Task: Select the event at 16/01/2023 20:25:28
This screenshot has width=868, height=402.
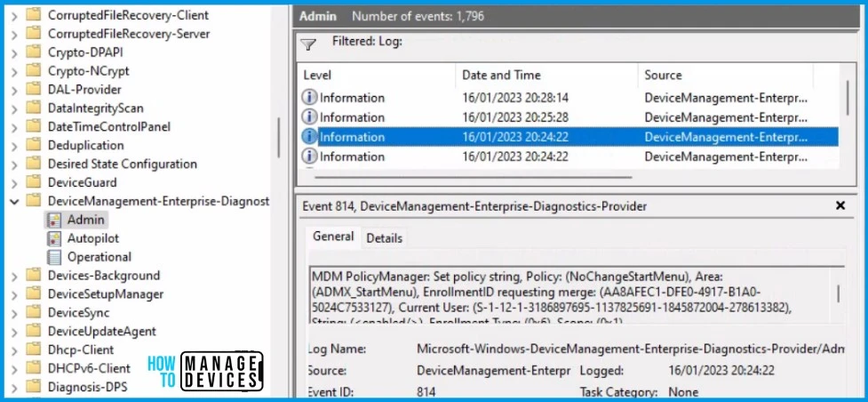Action: 569,117
